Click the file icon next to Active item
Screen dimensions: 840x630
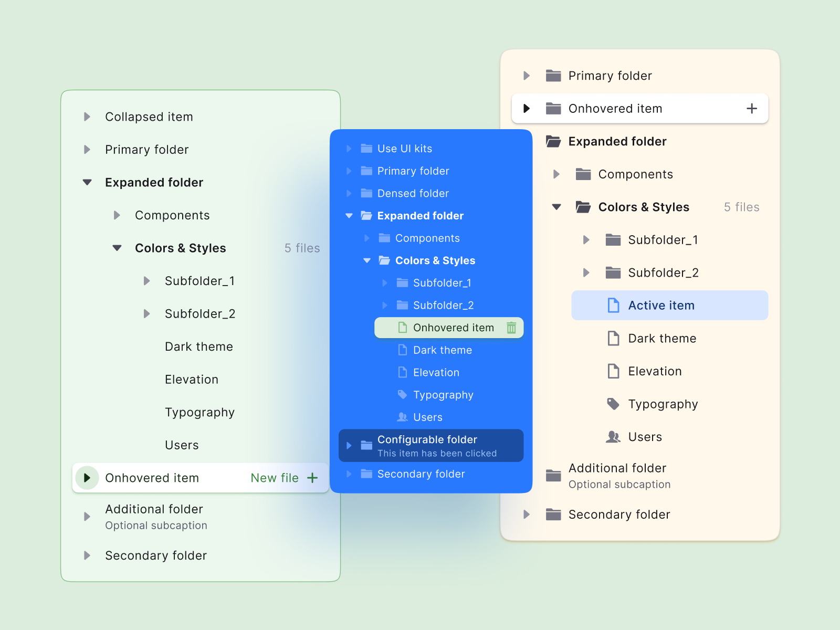[x=613, y=305]
